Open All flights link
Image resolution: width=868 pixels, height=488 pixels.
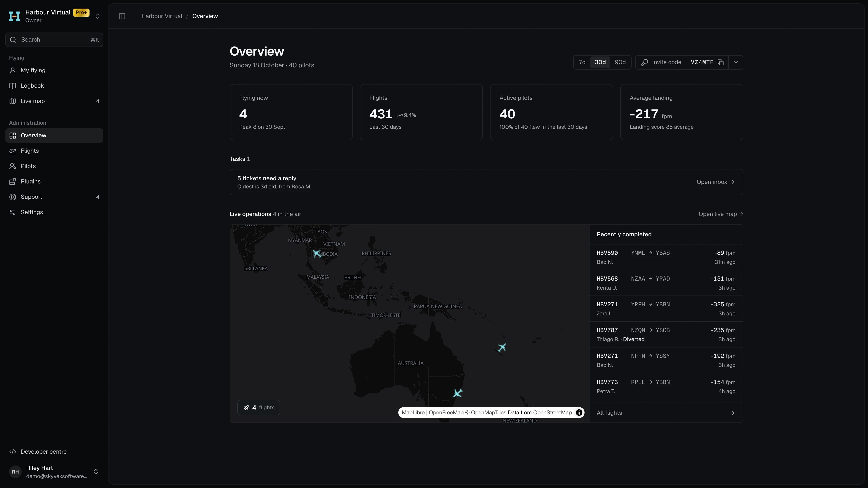(666, 413)
